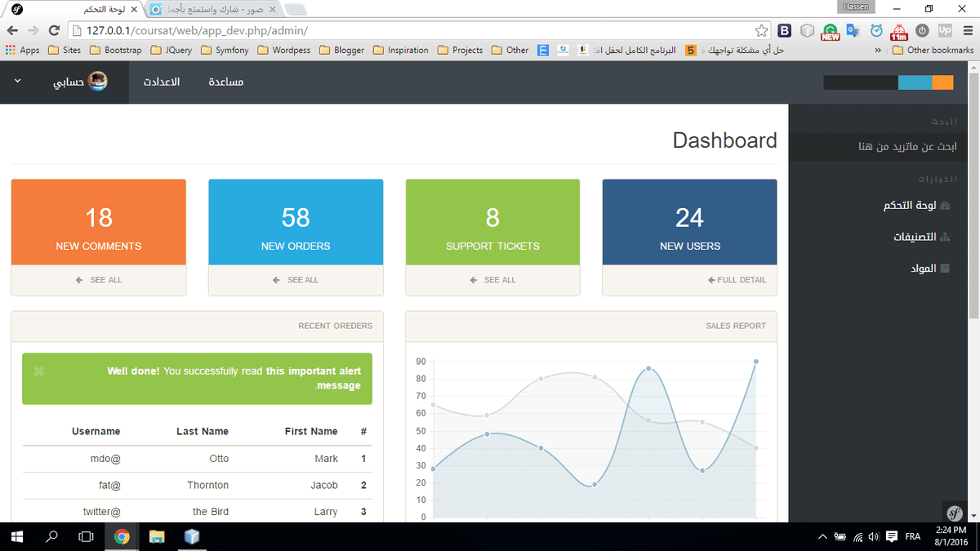Expand the hidden bookmarks overflow chevron
Viewport: 980px width, 551px height.
point(878,50)
